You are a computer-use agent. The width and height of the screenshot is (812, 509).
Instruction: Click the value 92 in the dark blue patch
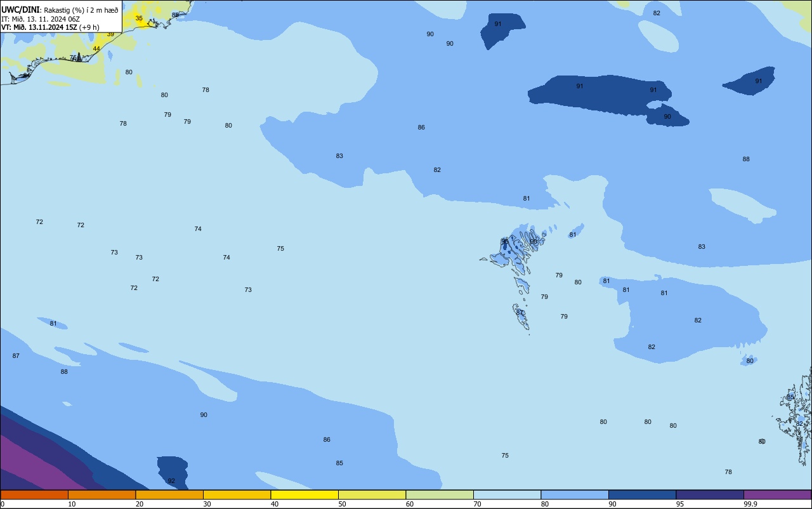[x=171, y=481]
